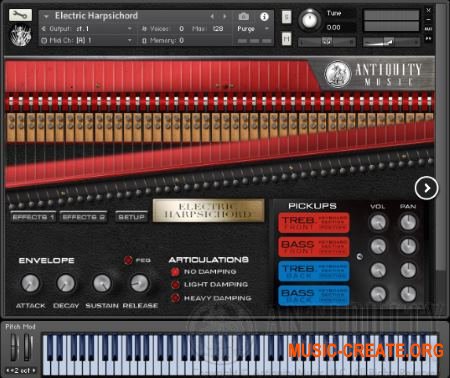Click the Bass Back PAN knob
450x378 pixels.
(408, 294)
